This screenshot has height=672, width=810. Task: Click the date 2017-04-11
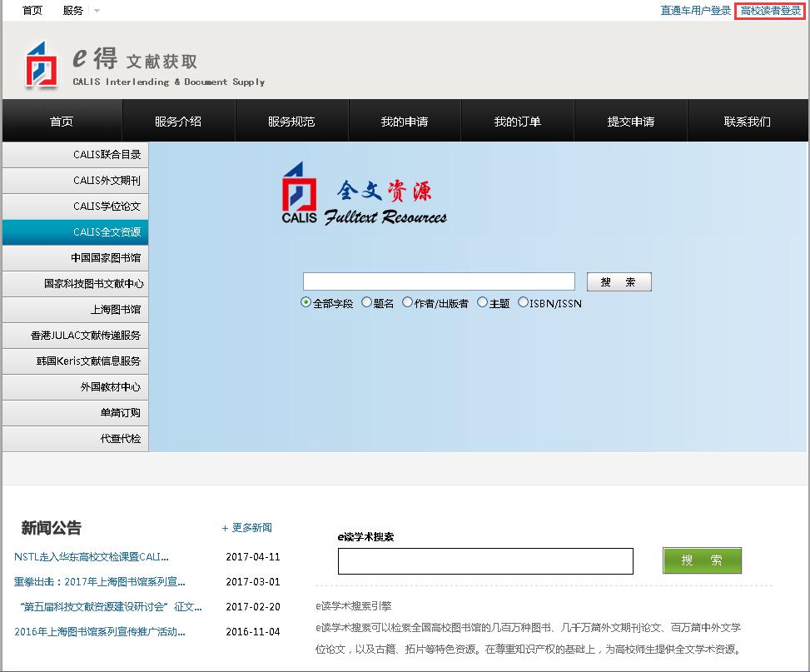252,557
